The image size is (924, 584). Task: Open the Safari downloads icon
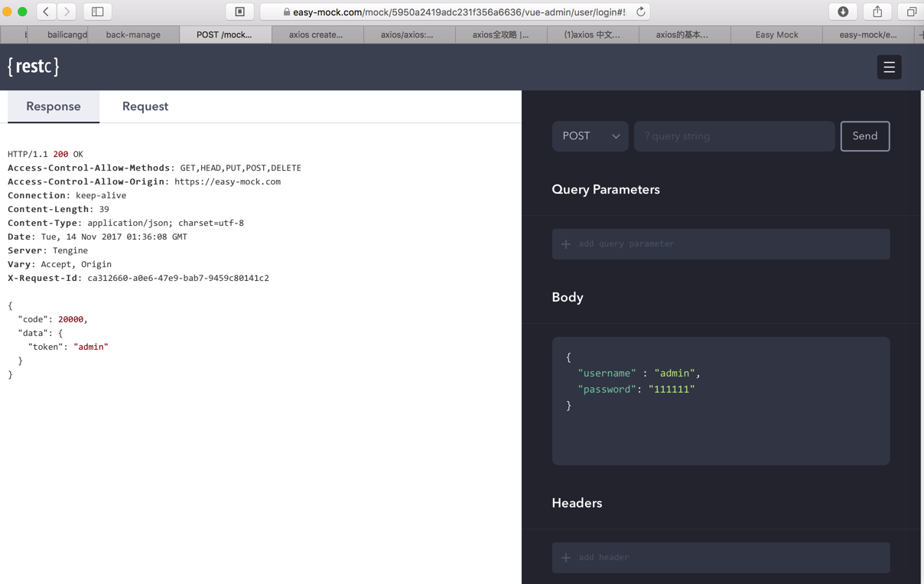click(843, 11)
